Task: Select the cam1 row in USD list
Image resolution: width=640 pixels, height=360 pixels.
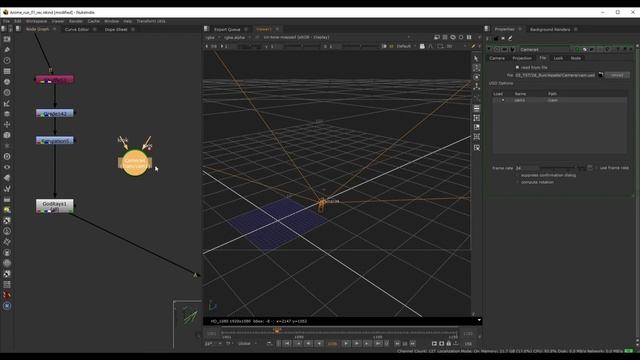Action: point(560,100)
